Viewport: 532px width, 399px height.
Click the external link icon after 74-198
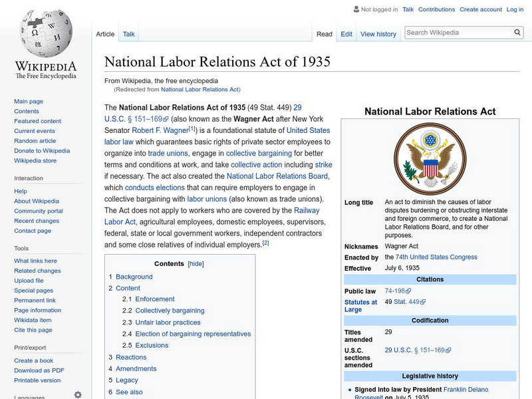tap(408, 291)
